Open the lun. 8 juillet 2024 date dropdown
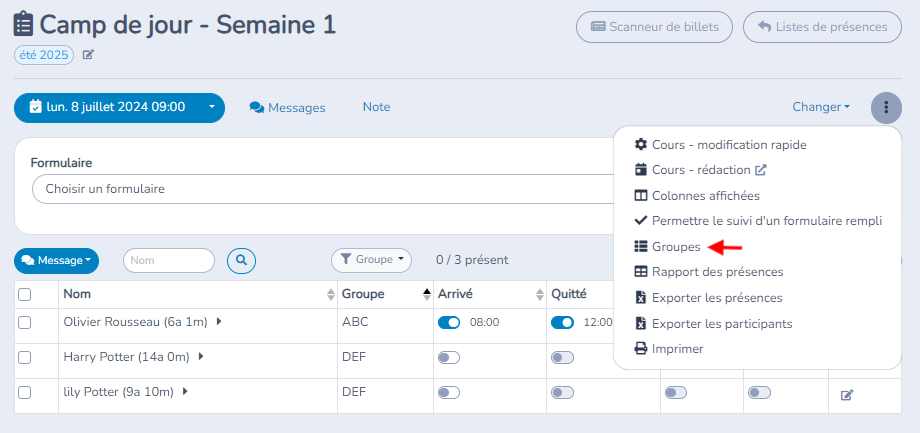This screenshot has height=433, width=920. (x=119, y=108)
